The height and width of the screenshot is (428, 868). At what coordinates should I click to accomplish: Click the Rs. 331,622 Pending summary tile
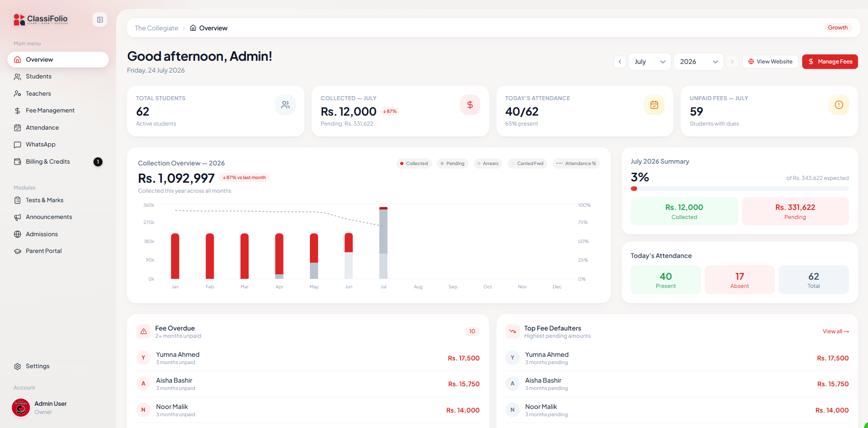coord(795,211)
